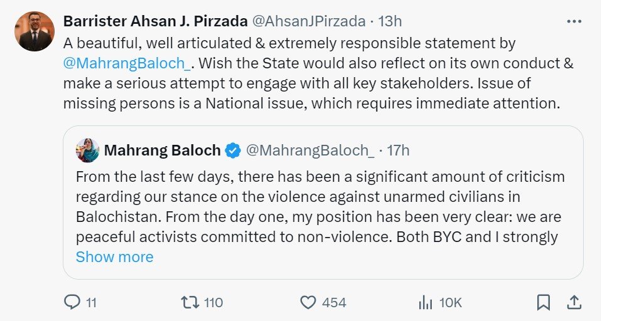Click Mahrang Baloch's blue verified badge
Screen dimensions: 644x321
tap(233, 150)
